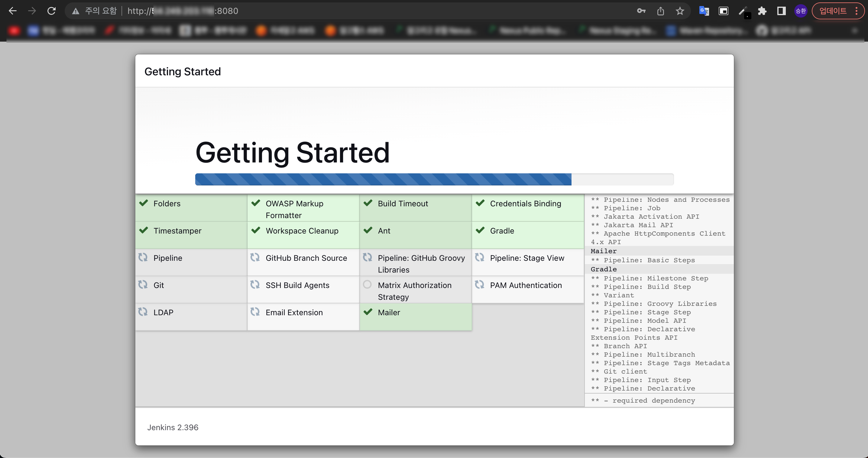Click the Matrix Authorization Strategy pending circle
This screenshot has height=458, width=868.
pos(367,284)
